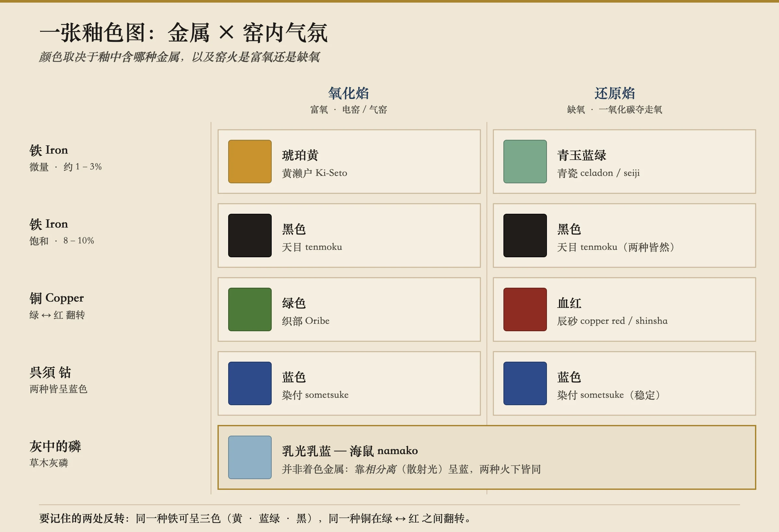Click the text 富氧 · 电窑 / 气窑

(348, 110)
